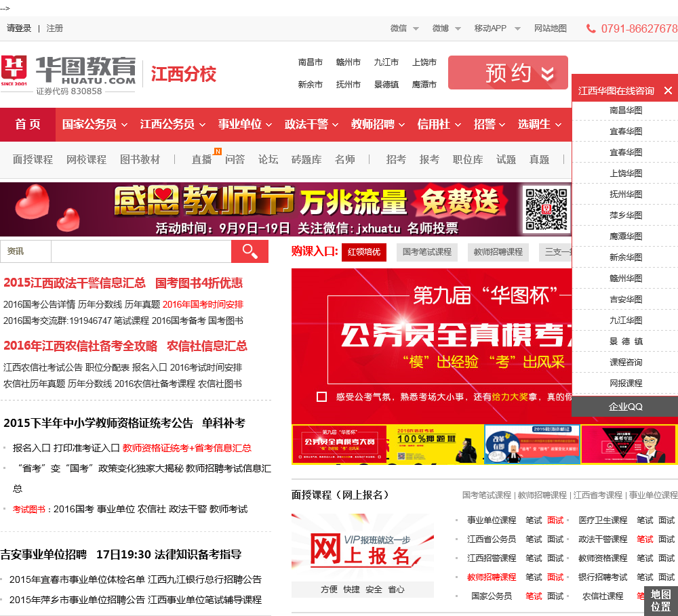Select the blue judge cartoon carousel thumbnail
This screenshot has height=616, width=678.
coord(532,445)
